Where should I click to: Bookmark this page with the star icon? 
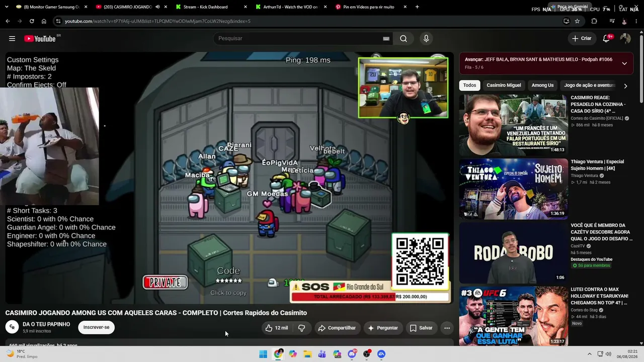pos(577,21)
